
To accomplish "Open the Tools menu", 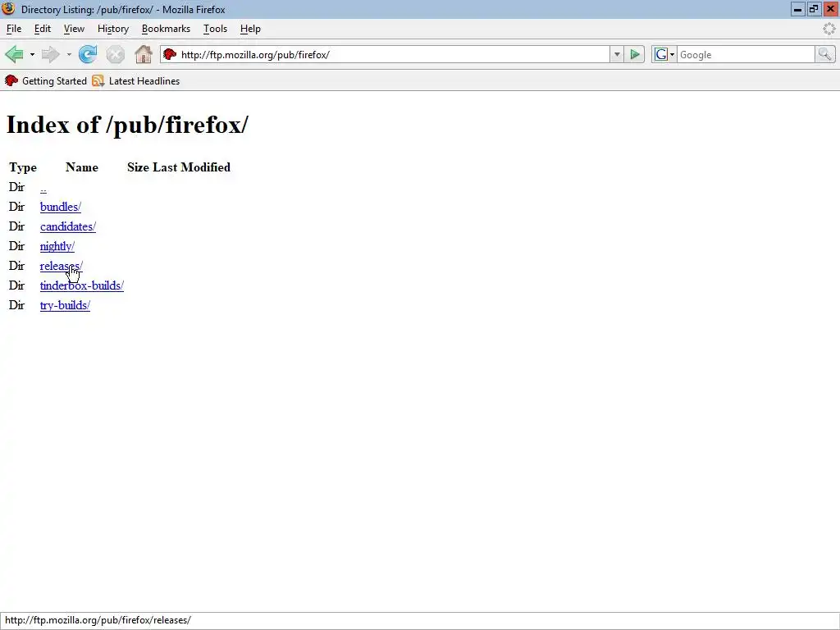I will [x=216, y=29].
